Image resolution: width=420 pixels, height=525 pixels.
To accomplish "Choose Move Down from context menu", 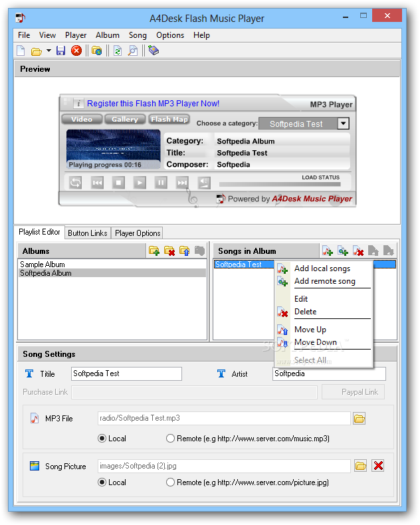I will point(316,342).
